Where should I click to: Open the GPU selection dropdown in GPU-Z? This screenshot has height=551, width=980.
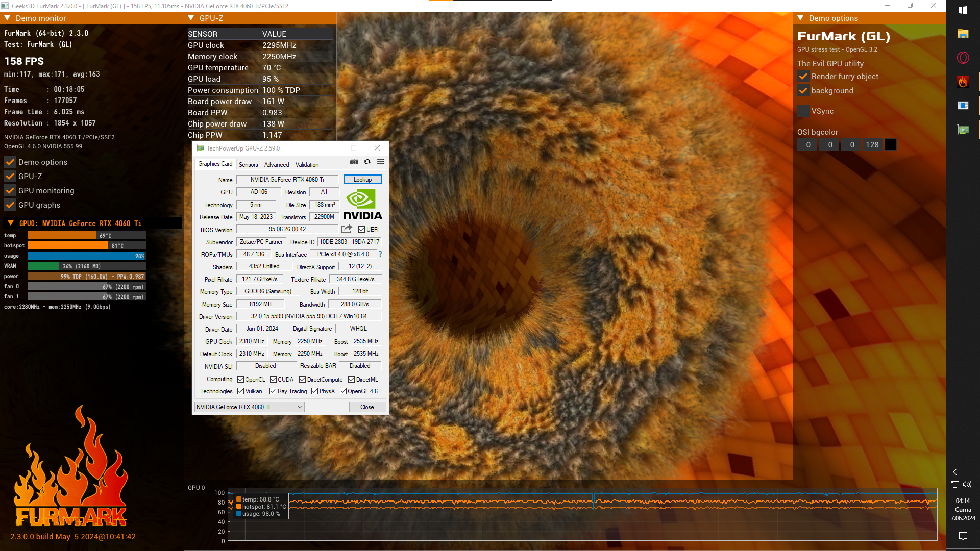tap(250, 407)
